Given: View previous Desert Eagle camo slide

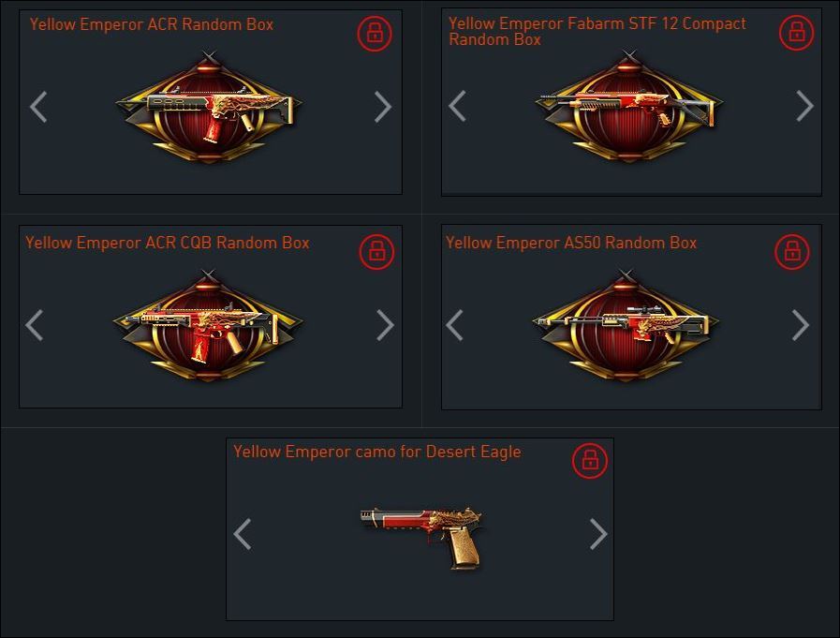Looking at the screenshot, I should [243, 534].
